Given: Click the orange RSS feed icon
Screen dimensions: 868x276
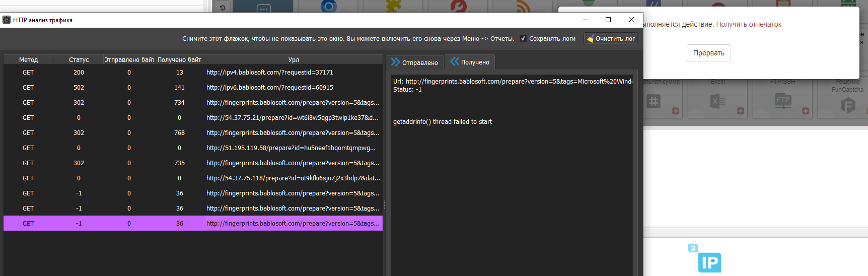Looking at the screenshot, I should (x=523, y=7).
